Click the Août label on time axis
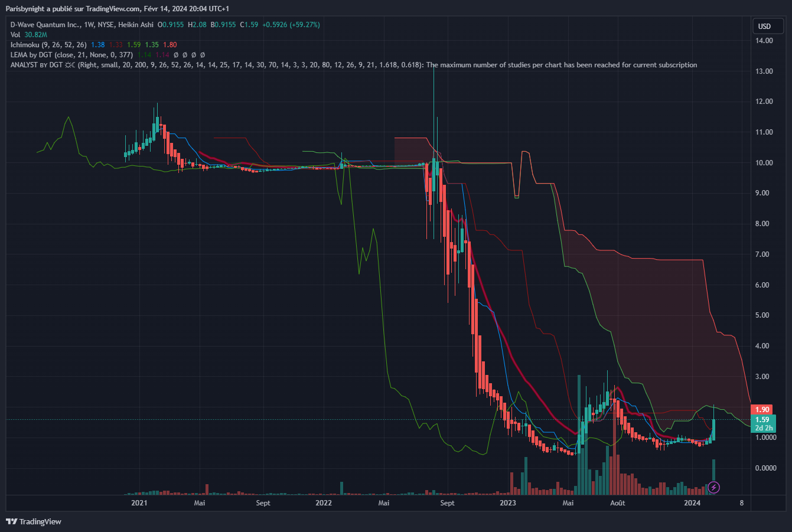This screenshot has width=792, height=532. point(617,503)
